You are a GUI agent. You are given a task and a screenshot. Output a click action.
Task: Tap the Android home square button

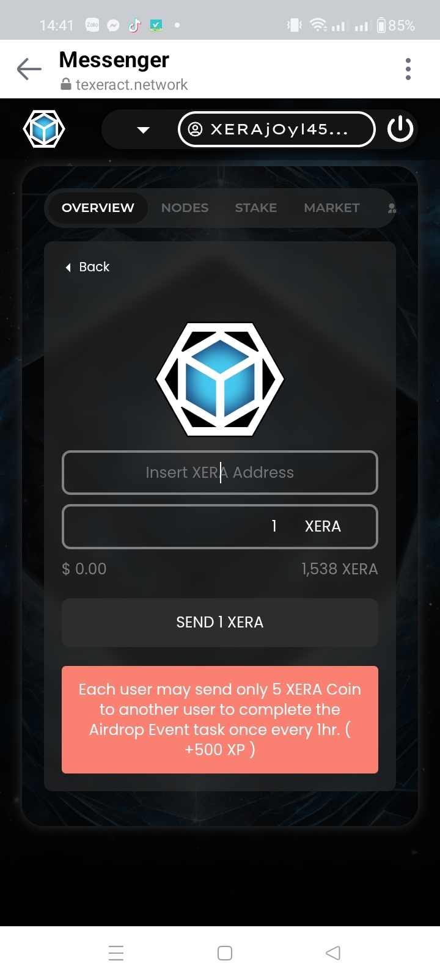[x=225, y=953]
